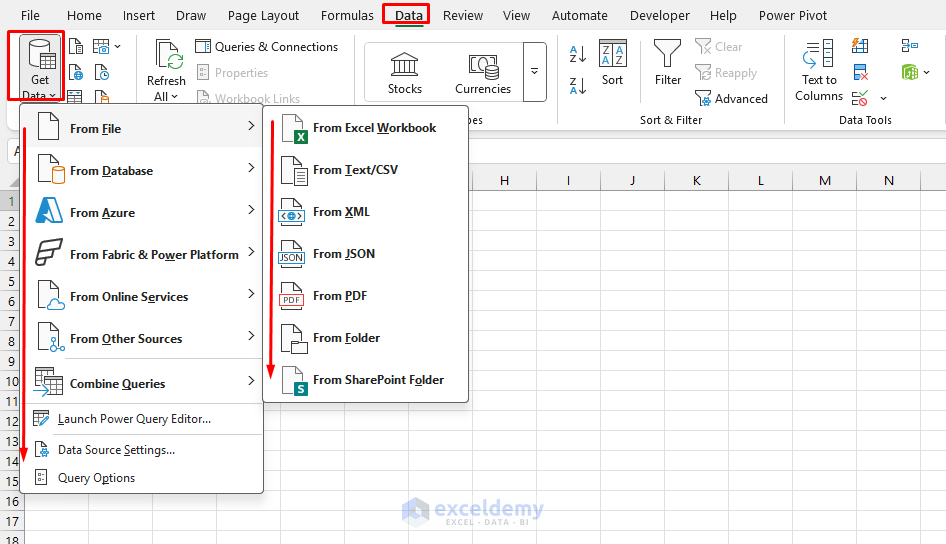Switch to the Developer tab
This screenshot has height=544, width=946.
(x=659, y=16)
